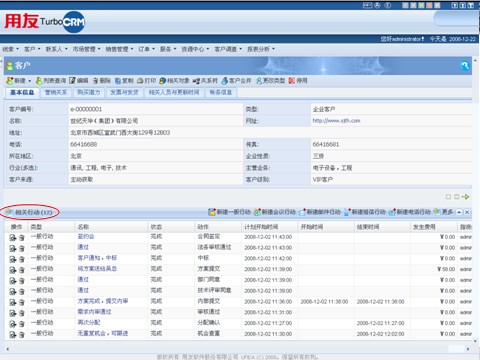Click 客户合并 merge customers

tap(236, 81)
